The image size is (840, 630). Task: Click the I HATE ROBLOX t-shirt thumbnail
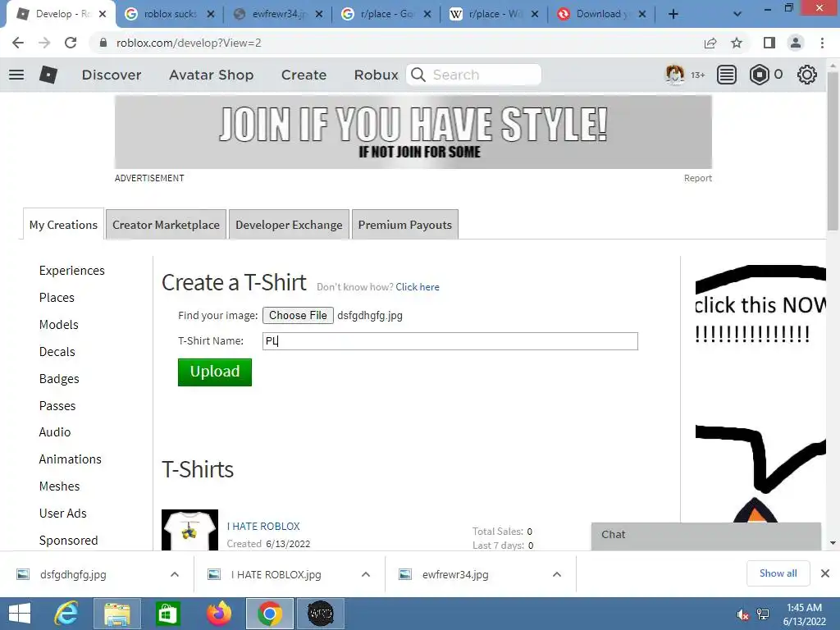(189, 530)
